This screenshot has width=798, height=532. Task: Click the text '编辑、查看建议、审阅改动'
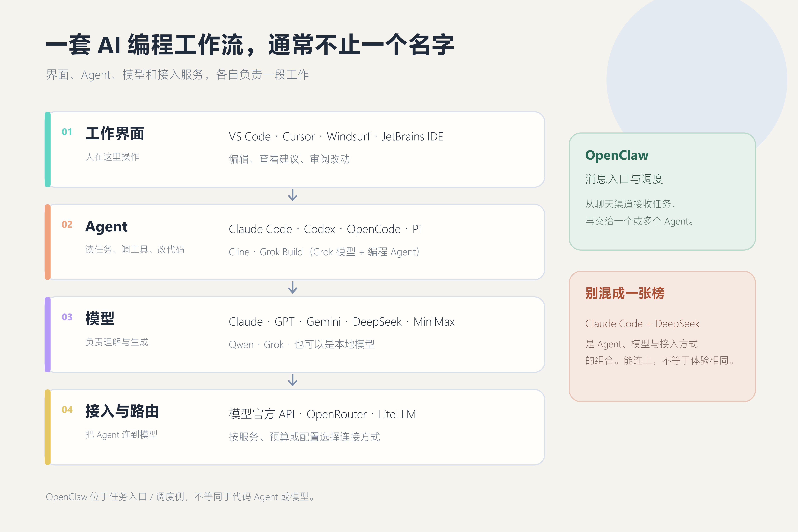tap(289, 159)
